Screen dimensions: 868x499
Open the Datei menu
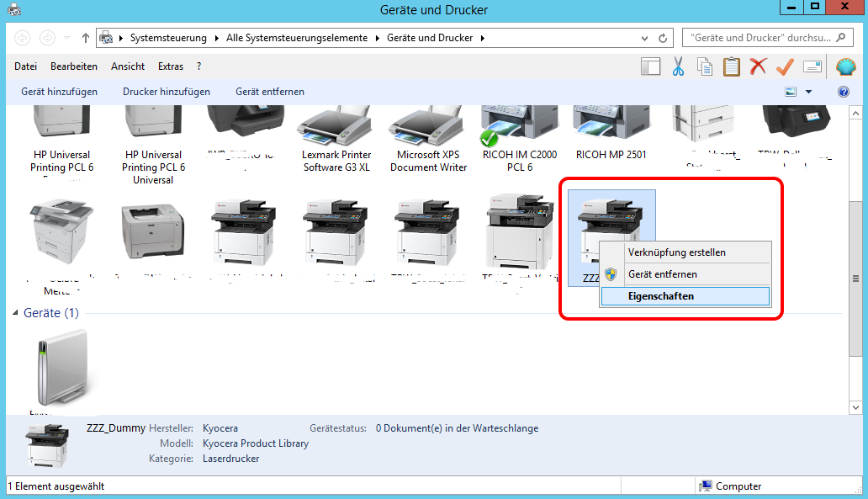[25, 66]
